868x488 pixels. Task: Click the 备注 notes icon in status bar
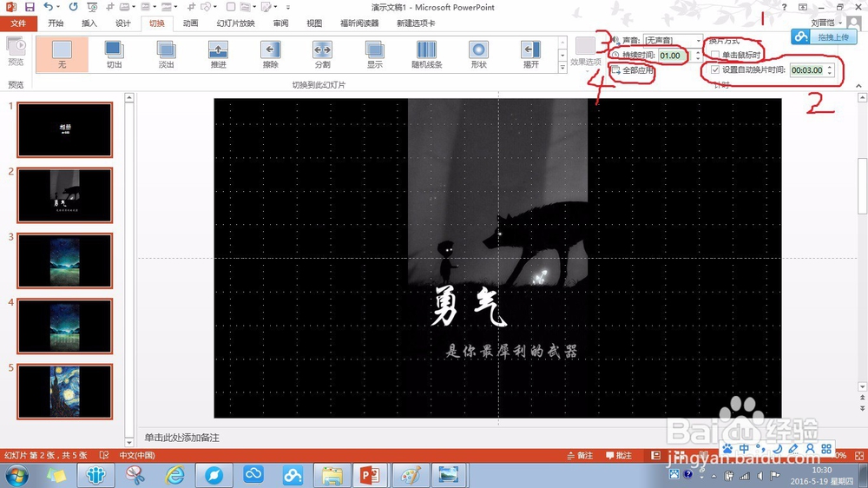coord(580,455)
